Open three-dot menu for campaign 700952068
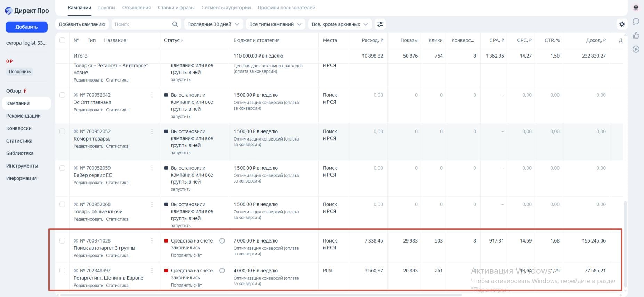This screenshot has width=644, height=297. (x=152, y=204)
